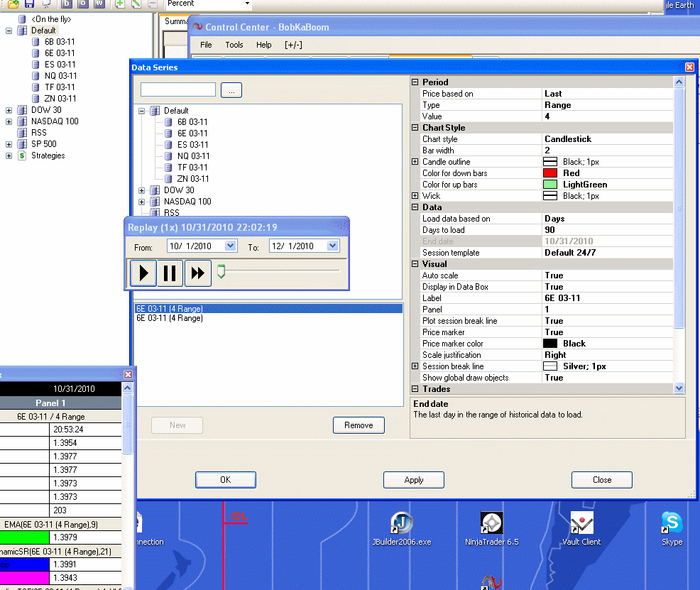Click the 'o' toolbar button icon
Image resolution: width=700 pixels, height=590 pixels.
tap(82, 4)
